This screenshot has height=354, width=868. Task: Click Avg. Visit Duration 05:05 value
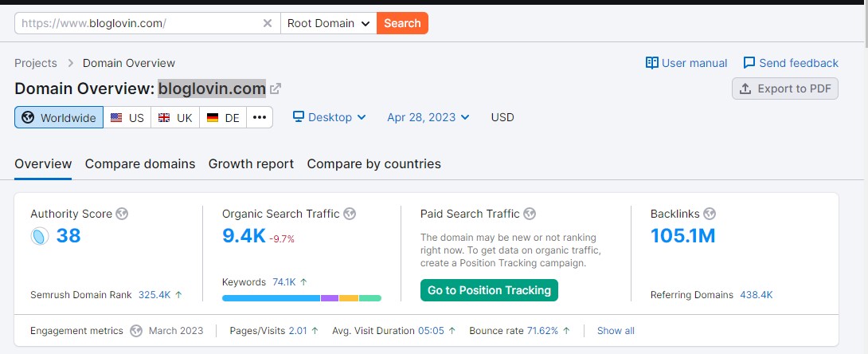click(432, 331)
